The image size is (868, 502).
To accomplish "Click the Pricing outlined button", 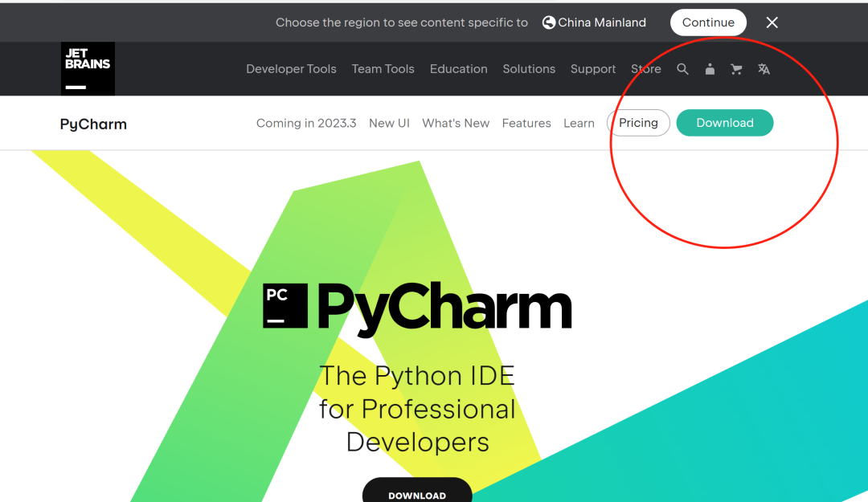I will (x=638, y=123).
